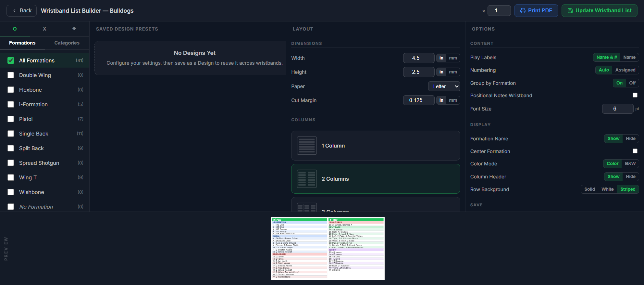The height and width of the screenshot is (285, 644).
Task: Pick the 3 Columns layout icon
Action: (307, 207)
